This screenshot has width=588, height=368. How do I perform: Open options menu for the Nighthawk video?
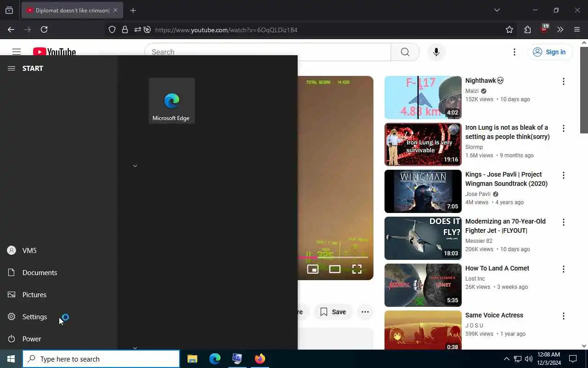click(x=564, y=81)
